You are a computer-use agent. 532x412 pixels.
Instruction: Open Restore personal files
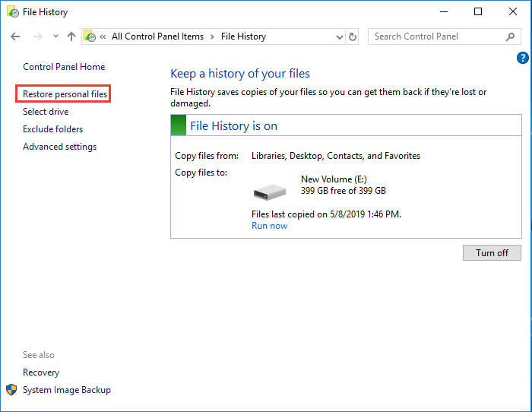coord(65,94)
